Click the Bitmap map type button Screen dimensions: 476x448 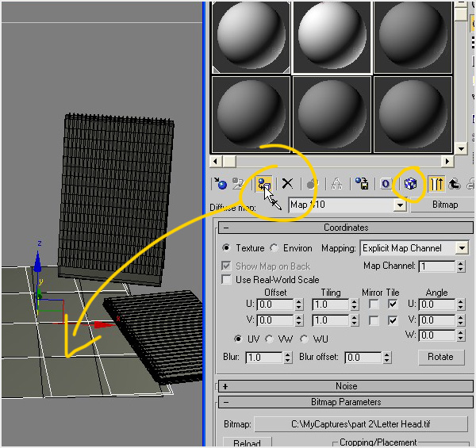pos(444,205)
